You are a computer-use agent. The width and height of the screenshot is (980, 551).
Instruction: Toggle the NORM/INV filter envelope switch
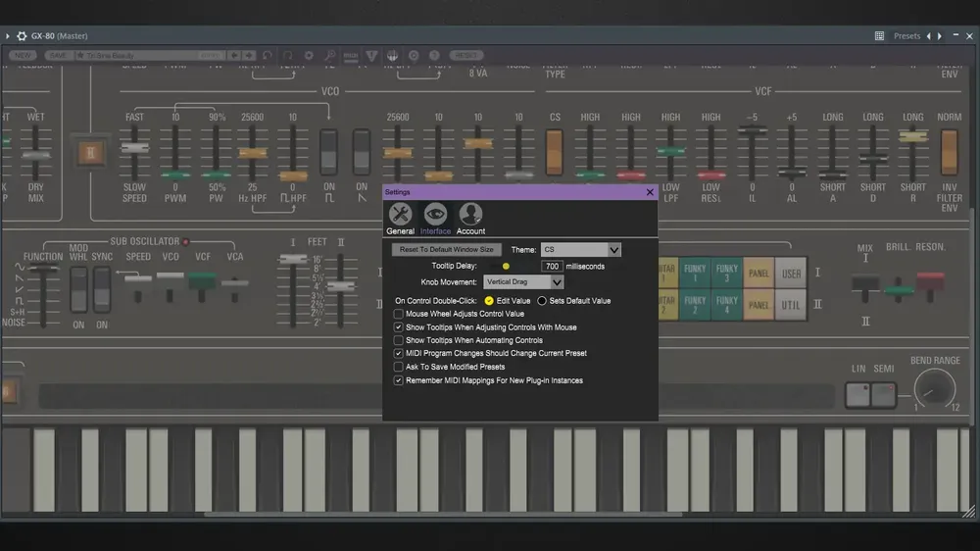tap(950, 153)
